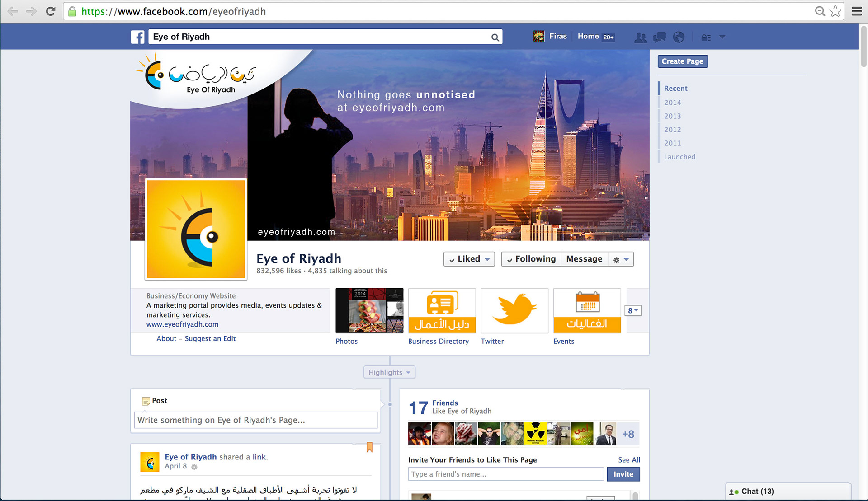Open the Business Directory app icon
The height and width of the screenshot is (501, 868).
tap(442, 311)
